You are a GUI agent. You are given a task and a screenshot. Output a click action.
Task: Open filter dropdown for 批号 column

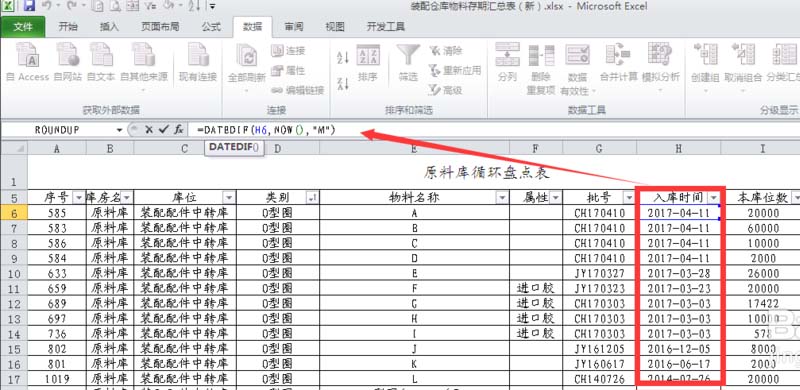pos(629,197)
